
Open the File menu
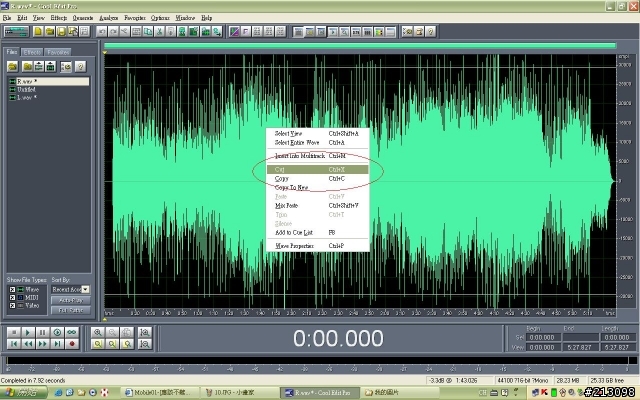7,18
